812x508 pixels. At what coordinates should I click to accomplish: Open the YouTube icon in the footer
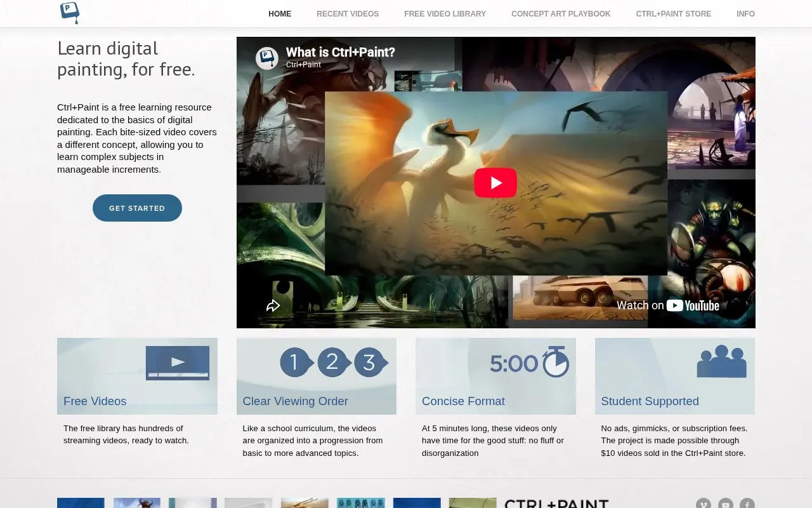(x=725, y=504)
